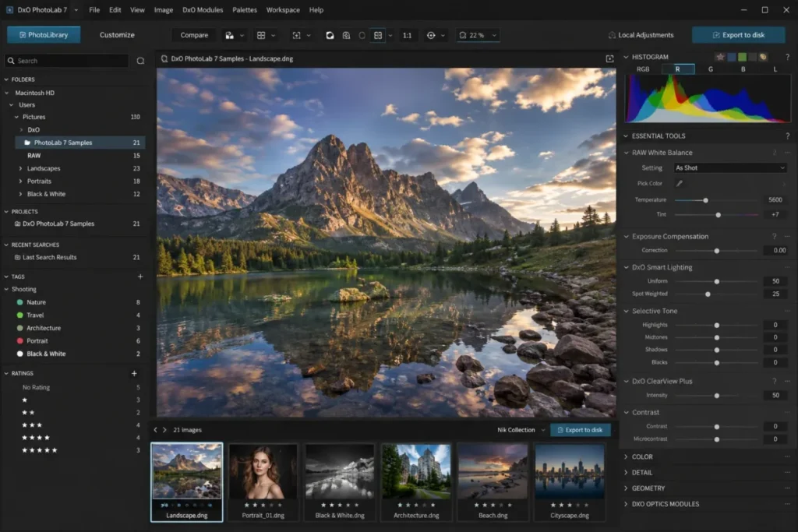Screen dimensions: 798x532
Task: Open the Nik Collection dropdown
Action: [x=521, y=430]
